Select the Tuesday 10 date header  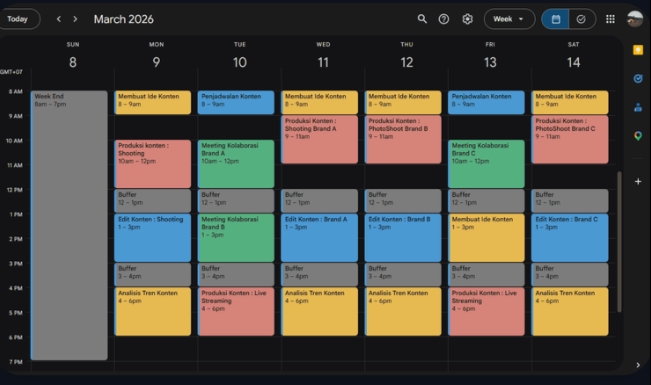tap(240, 62)
